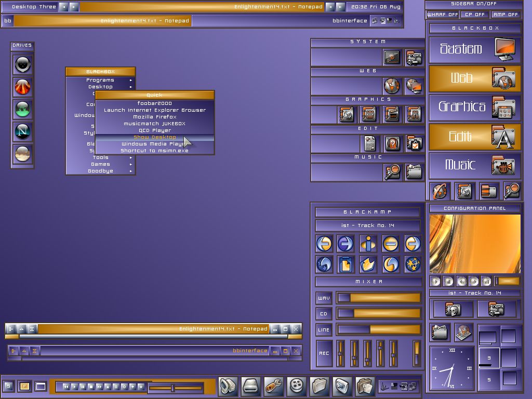The height and width of the screenshot is (399, 532).
Task: Click the question mark icon in Edit panel
Action: click(392, 143)
